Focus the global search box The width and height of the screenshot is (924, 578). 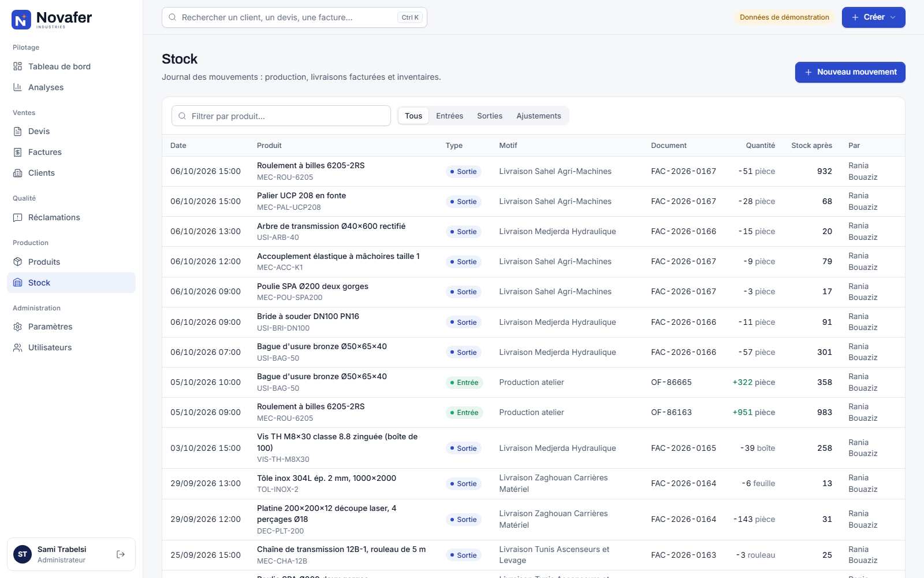click(295, 17)
